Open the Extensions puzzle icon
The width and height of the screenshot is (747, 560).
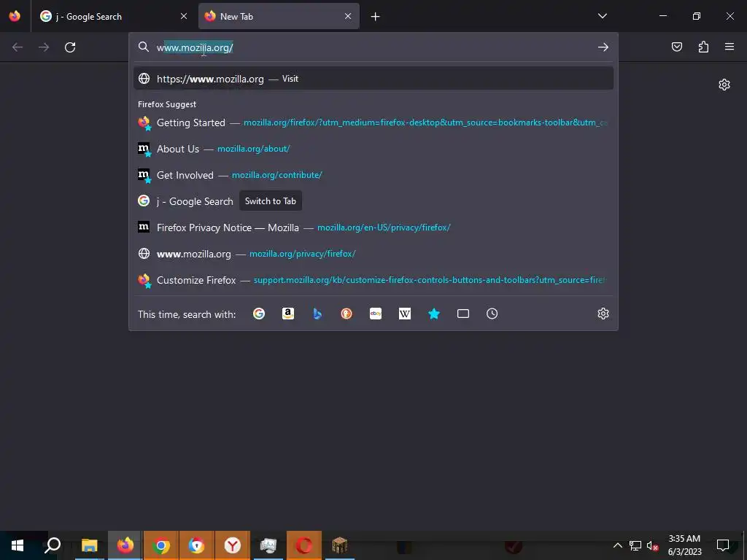click(703, 47)
